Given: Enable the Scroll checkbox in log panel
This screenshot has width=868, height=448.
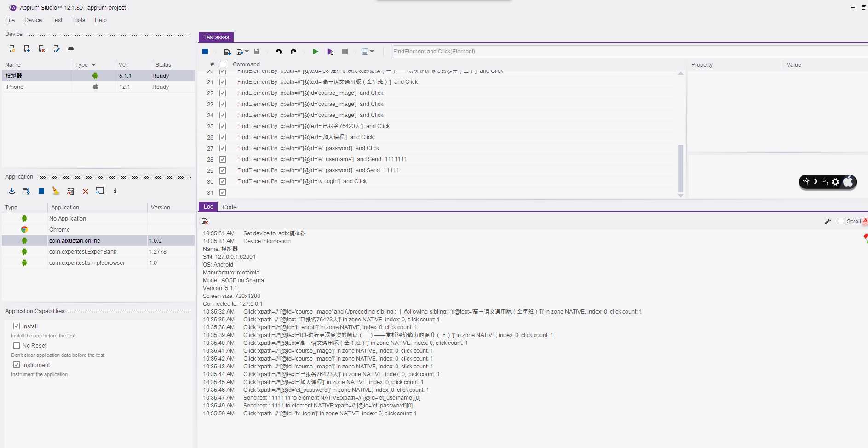Looking at the screenshot, I should [841, 221].
